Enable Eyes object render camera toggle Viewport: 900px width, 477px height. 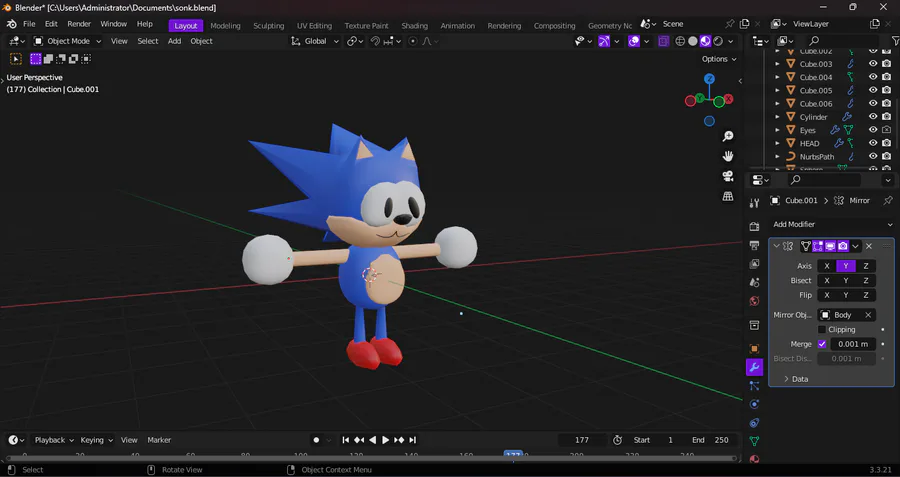click(886, 130)
